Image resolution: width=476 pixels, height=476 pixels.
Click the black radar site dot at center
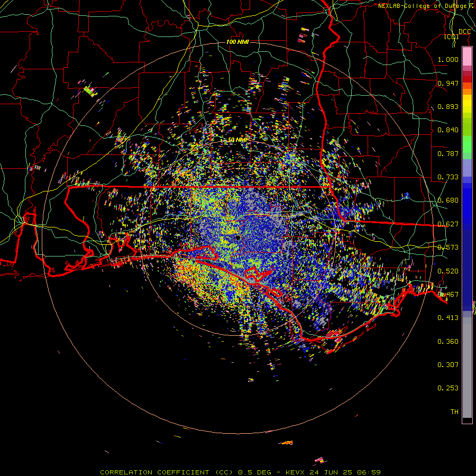[x=237, y=238]
